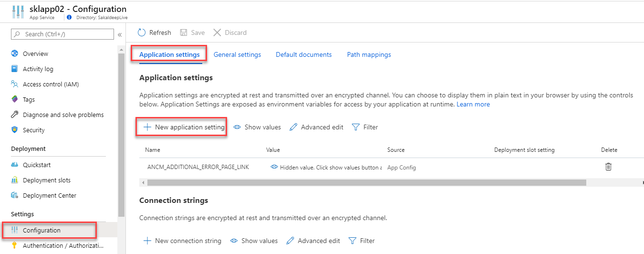Click the directory info icon in header
Viewport: 644px width, 254px height.
click(x=69, y=17)
